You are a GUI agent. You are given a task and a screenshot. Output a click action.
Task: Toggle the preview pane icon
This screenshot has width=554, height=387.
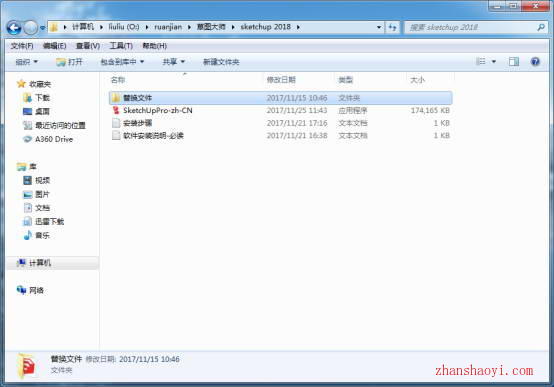[514, 62]
